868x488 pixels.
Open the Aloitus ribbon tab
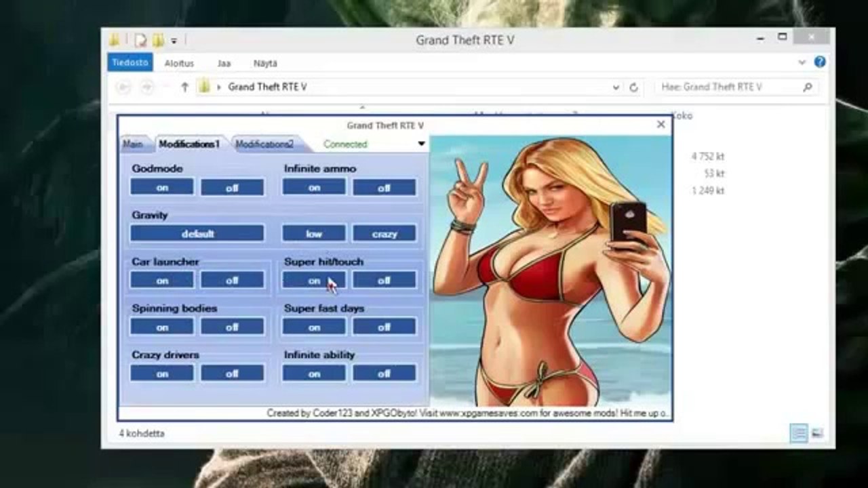(179, 63)
